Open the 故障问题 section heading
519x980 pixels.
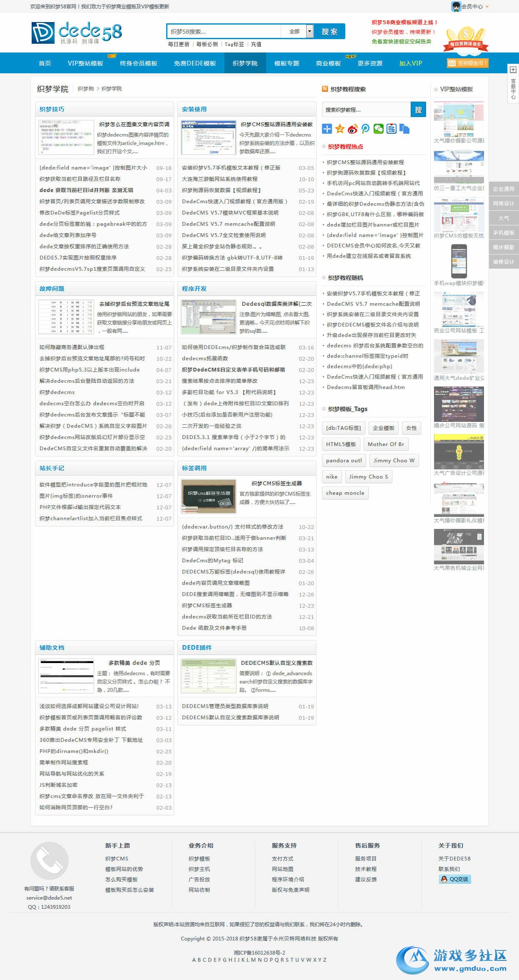click(x=52, y=289)
